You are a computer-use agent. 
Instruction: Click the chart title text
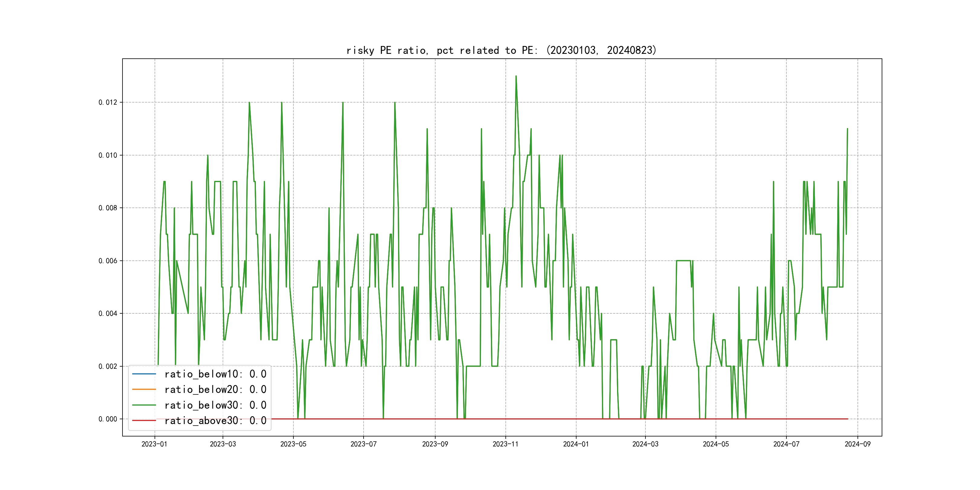[501, 50]
